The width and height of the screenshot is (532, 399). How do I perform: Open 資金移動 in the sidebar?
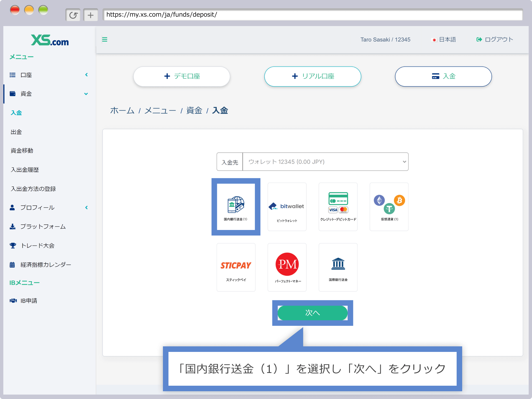(22, 150)
